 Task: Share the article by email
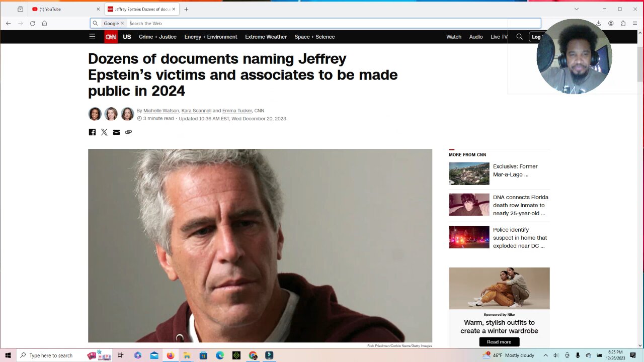point(116,132)
